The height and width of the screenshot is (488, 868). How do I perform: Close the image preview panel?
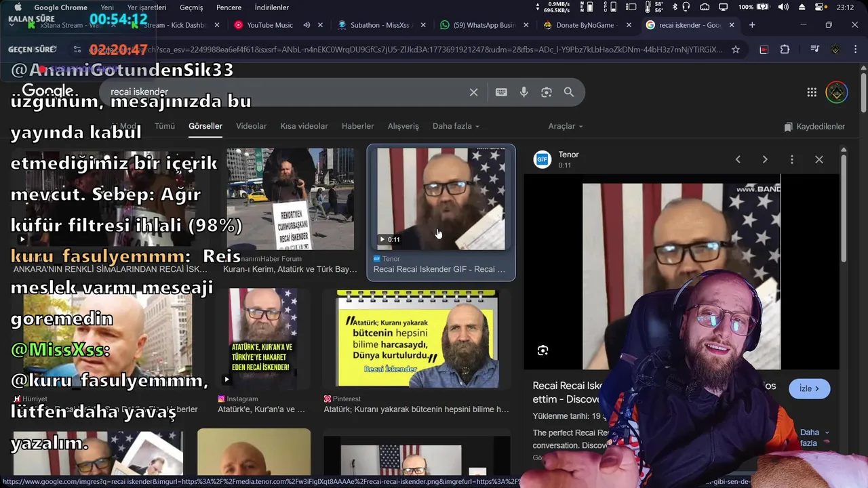(x=818, y=159)
